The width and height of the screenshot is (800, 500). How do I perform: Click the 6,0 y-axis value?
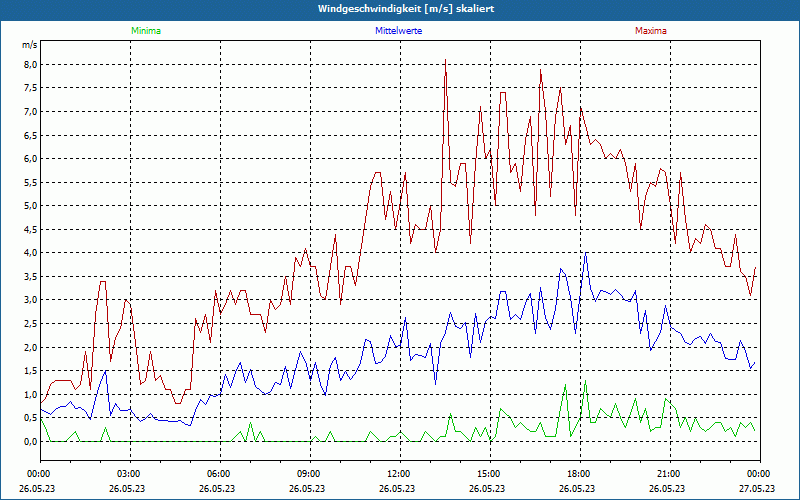pos(31,159)
